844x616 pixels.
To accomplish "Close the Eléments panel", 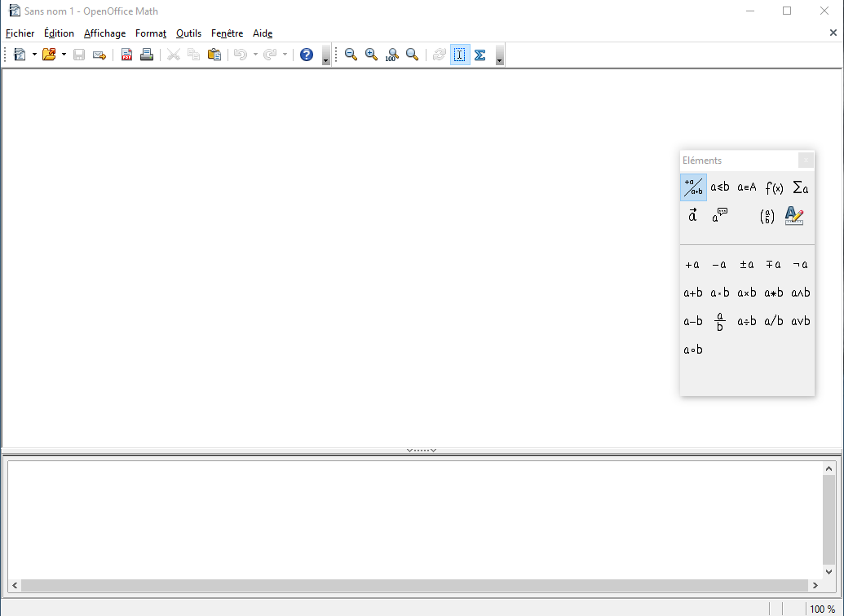I will (806, 161).
